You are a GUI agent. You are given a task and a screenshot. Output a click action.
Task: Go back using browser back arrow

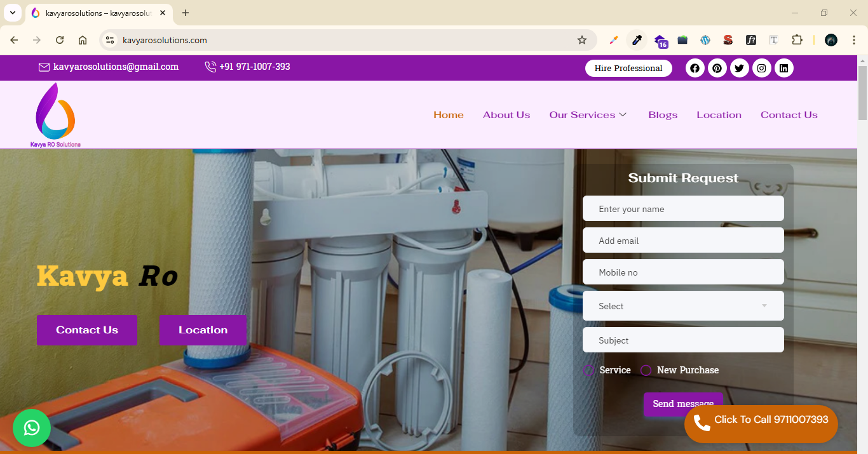point(14,40)
